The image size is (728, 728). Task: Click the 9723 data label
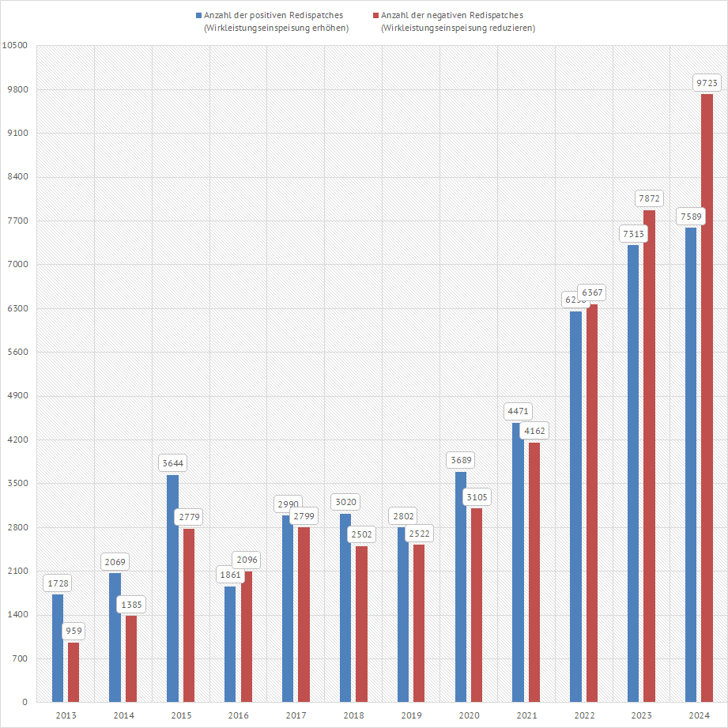tap(707, 83)
